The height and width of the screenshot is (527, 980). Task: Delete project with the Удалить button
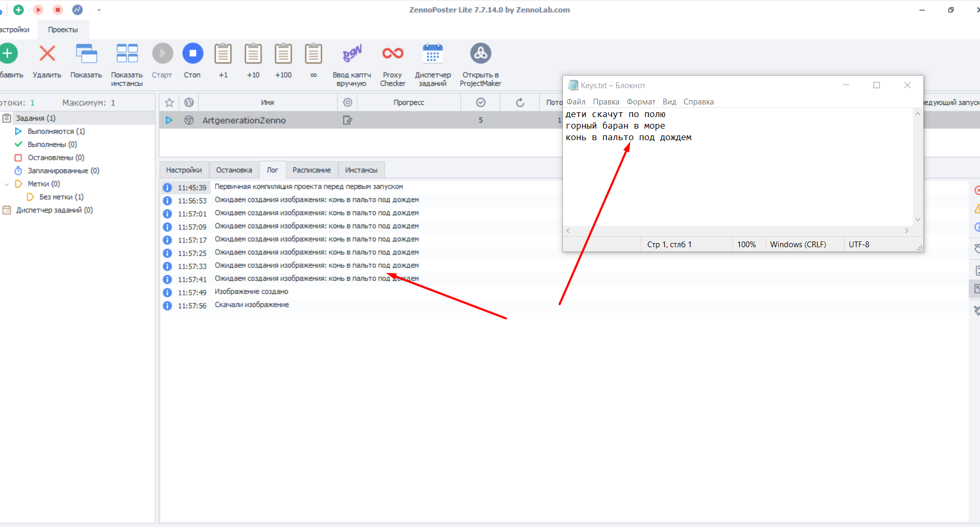coord(47,62)
